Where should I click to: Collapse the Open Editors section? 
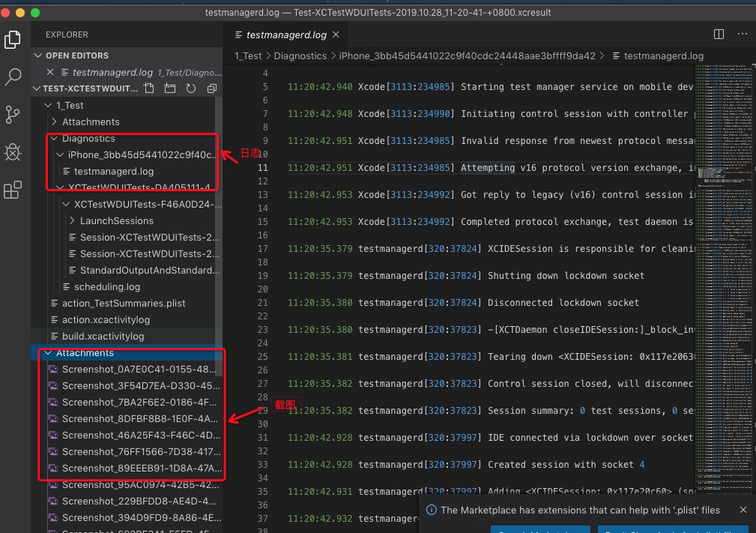tap(38, 55)
